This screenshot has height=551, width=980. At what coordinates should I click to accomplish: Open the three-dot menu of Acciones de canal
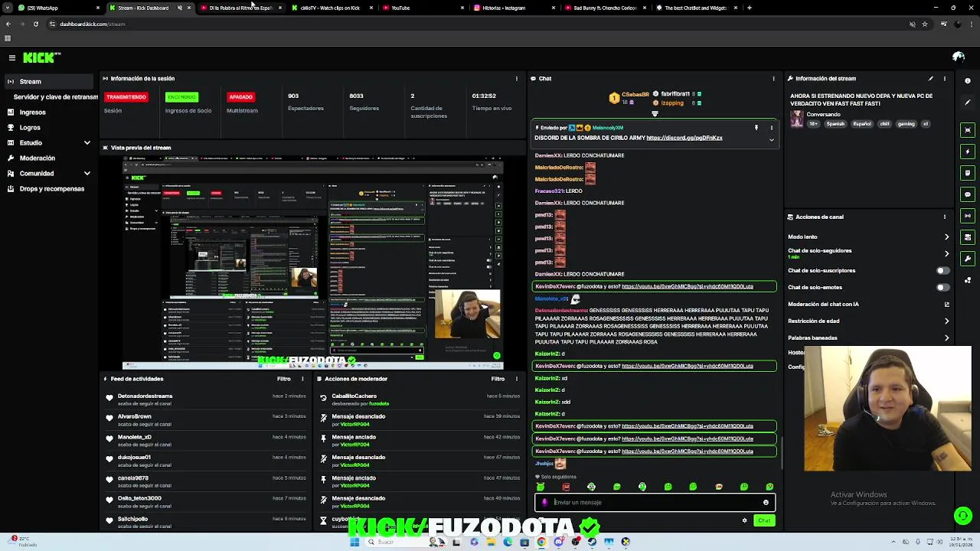[945, 217]
